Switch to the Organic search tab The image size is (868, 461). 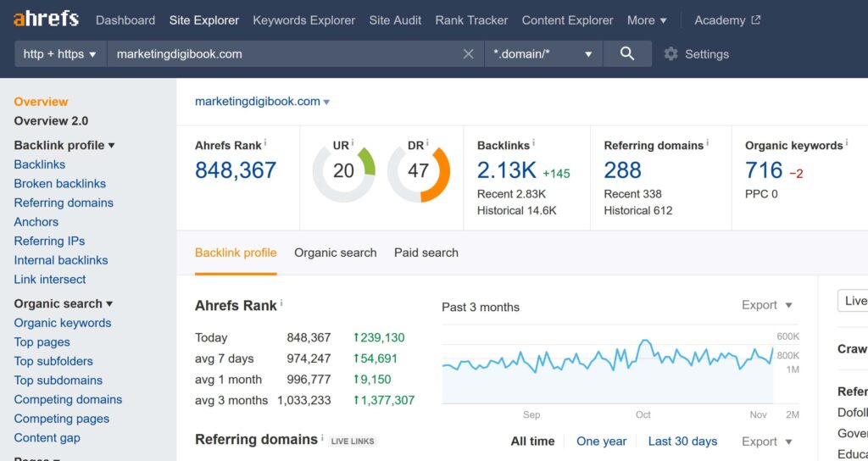(336, 253)
